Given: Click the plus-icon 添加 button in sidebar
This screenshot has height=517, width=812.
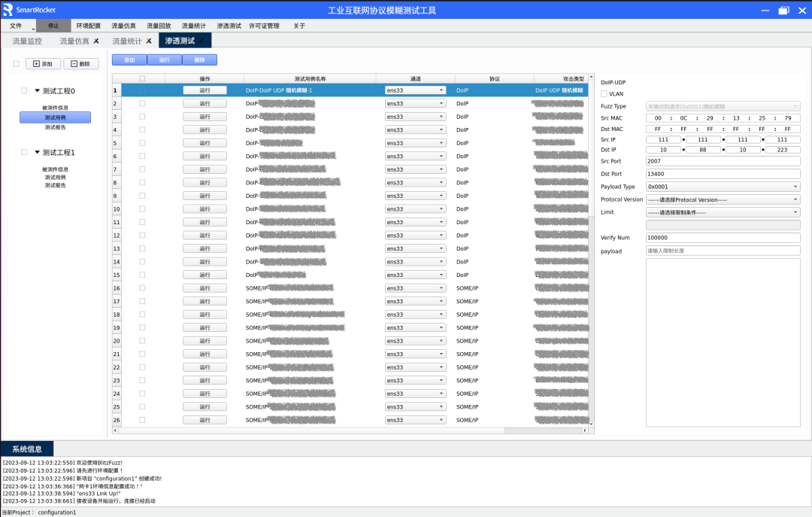Looking at the screenshot, I should tap(43, 64).
